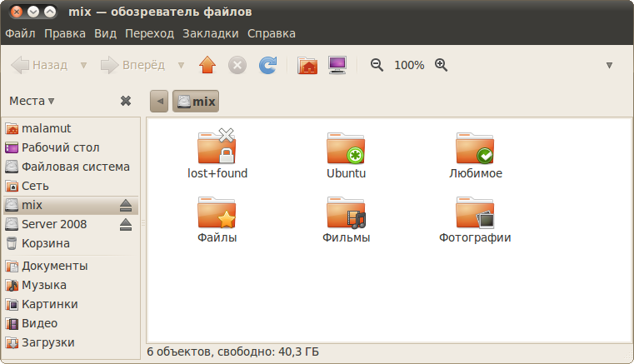Open the Загрузки bookmark
Viewport: 634px width, 364px height.
coord(71,342)
